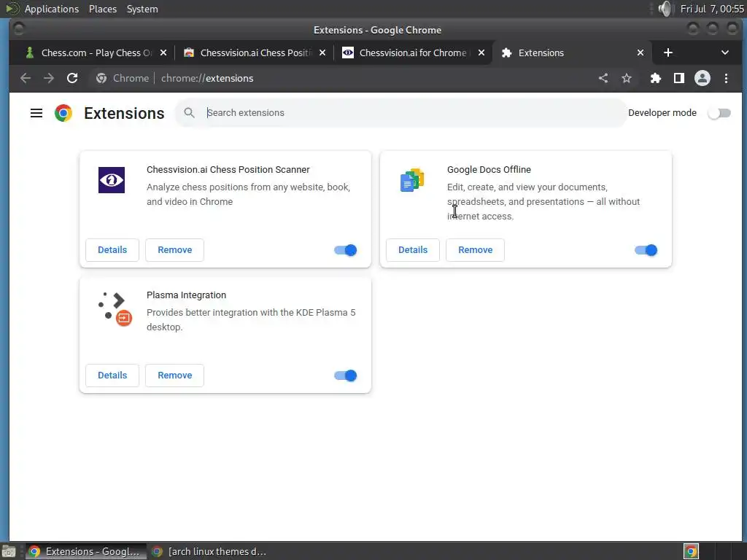Click the chrome://extensions address bar
The height and width of the screenshot is (560, 747).
(207, 78)
